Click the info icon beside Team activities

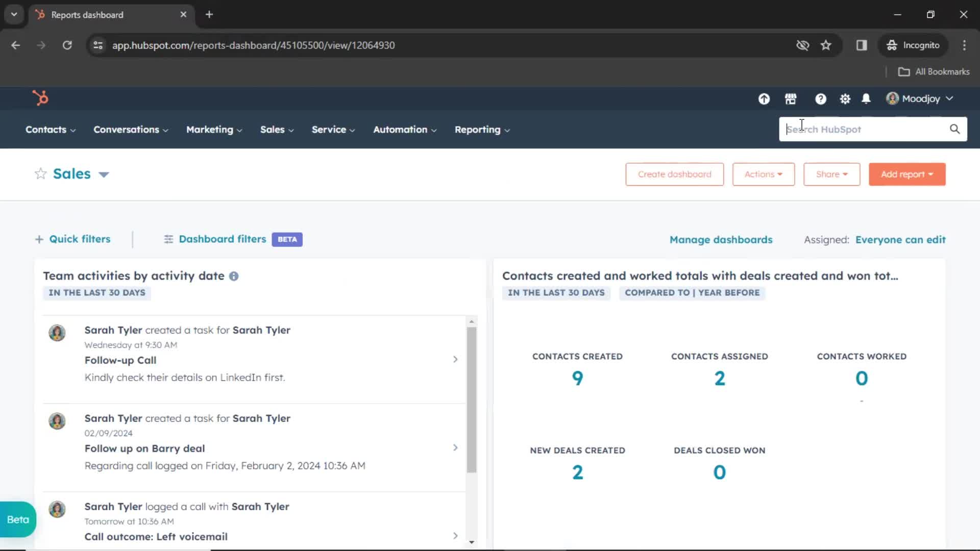(234, 276)
